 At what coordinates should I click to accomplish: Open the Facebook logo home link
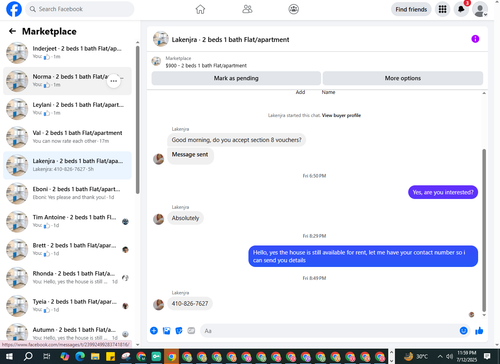(x=14, y=9)
